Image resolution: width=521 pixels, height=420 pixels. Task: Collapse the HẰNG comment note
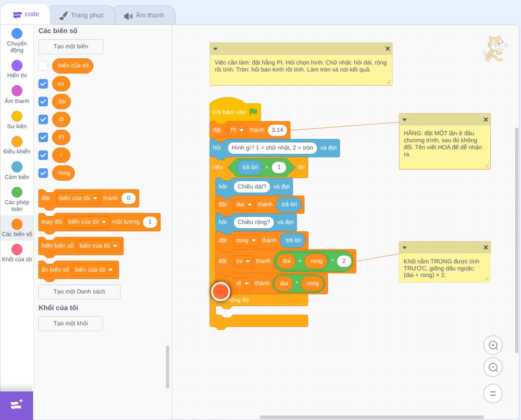(404, 119)
